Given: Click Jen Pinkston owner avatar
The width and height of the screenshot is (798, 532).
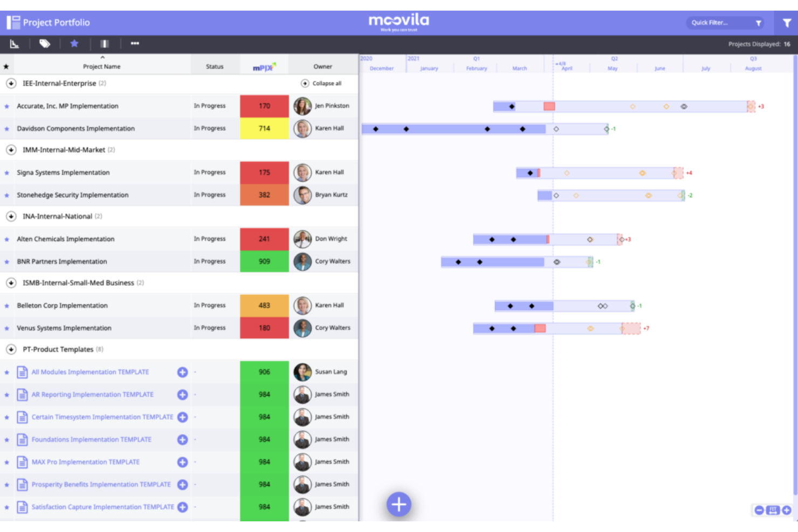Looking at the screenshot, I should pos(302,106).
